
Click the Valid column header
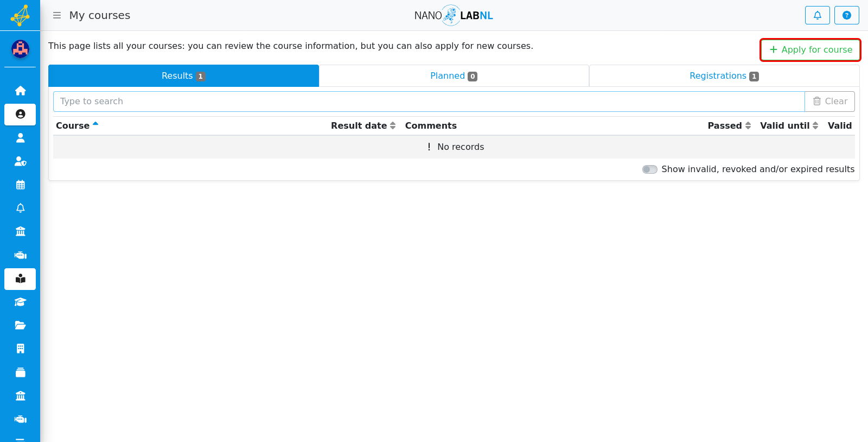tap(840, 125)
